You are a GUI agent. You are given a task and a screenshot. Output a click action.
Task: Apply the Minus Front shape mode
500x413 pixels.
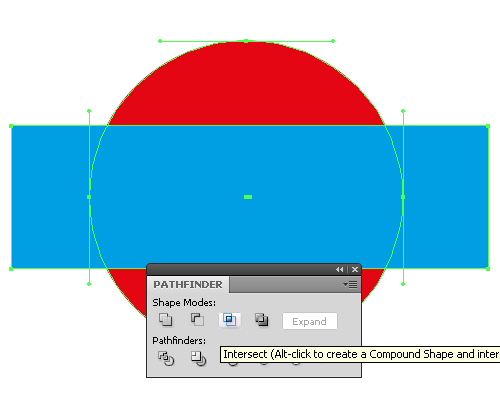click(197, 319)
